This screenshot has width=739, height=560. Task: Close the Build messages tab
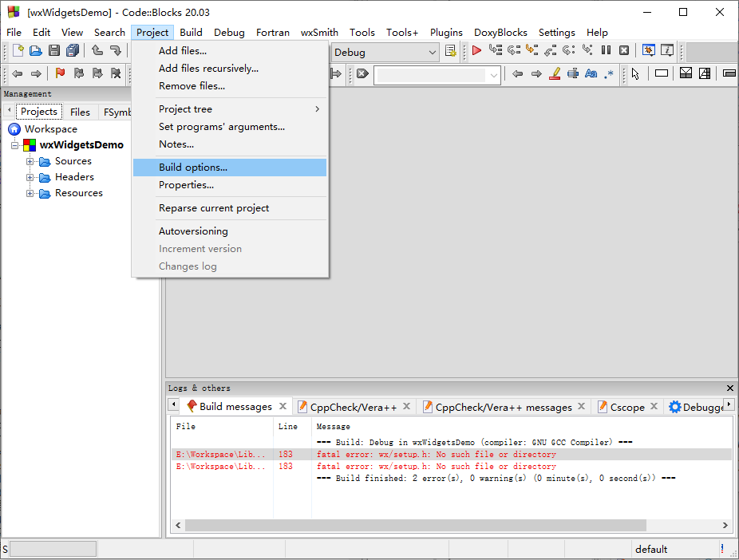(283, 406)
